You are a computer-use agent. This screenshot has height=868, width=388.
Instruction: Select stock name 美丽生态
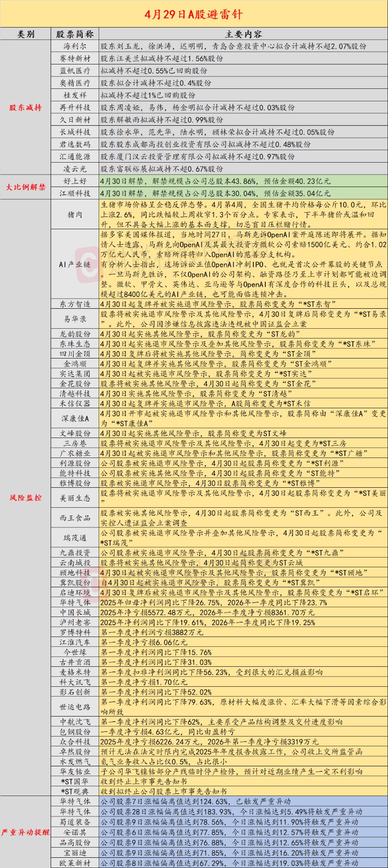pos(75,498)
